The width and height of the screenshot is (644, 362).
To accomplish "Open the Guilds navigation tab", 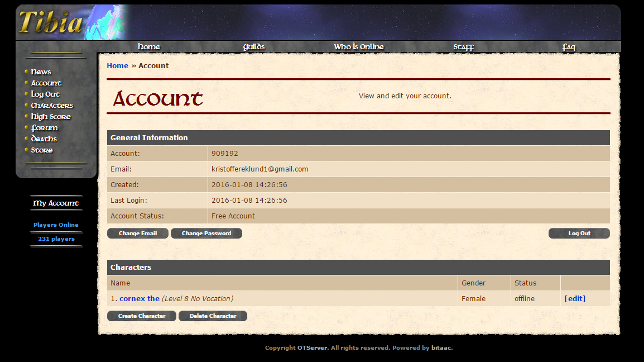I will click(x=254, y=47).
